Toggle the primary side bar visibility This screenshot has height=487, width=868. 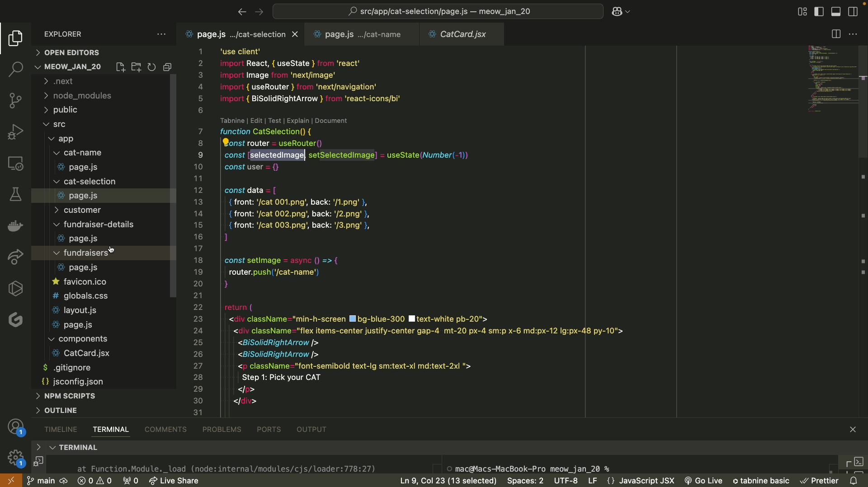[x=819, y=12]
